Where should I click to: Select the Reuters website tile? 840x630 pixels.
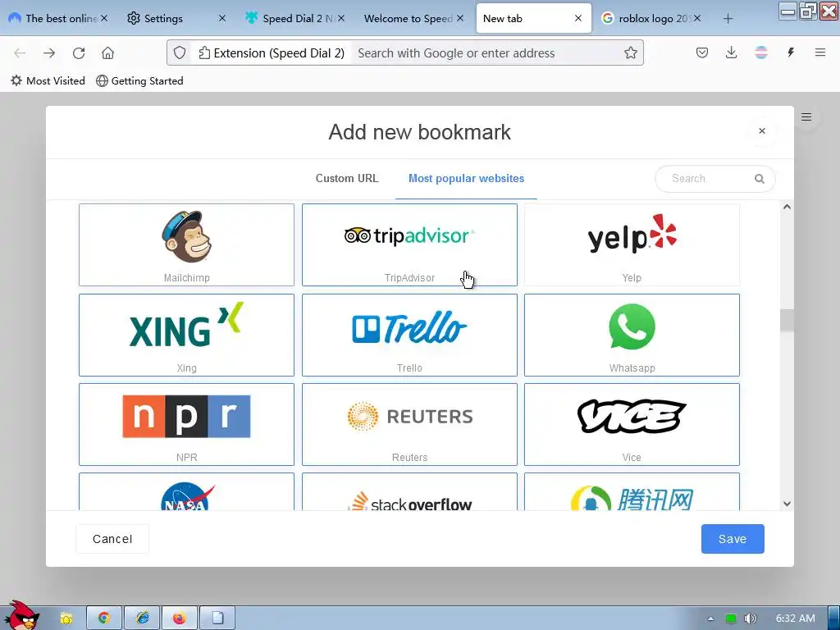pos(409,424)
